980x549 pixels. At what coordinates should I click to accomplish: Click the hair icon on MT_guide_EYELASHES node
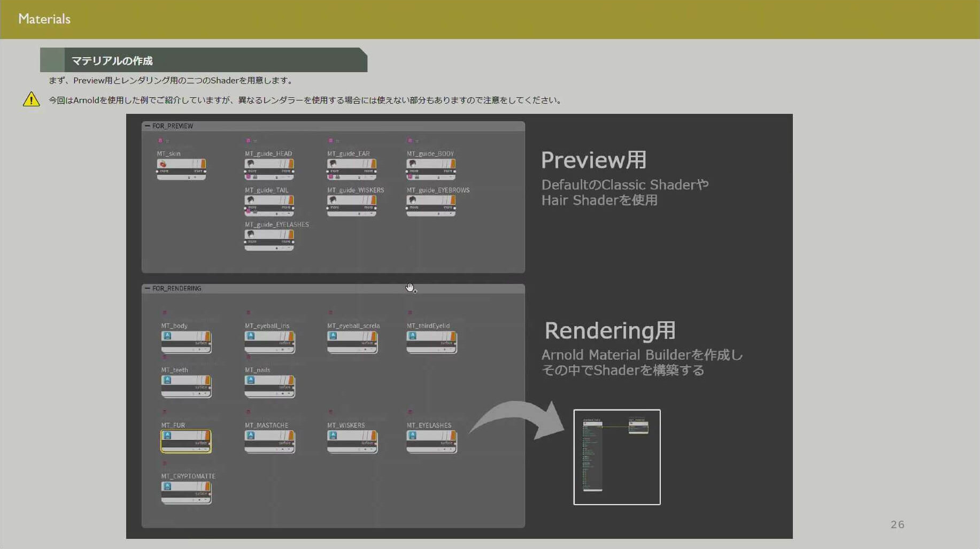251,234
